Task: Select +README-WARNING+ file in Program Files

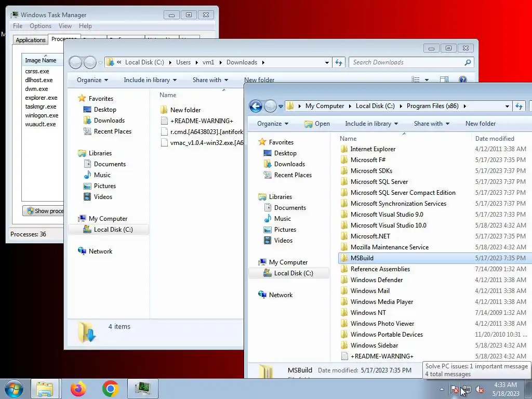Action: point(382,356)
